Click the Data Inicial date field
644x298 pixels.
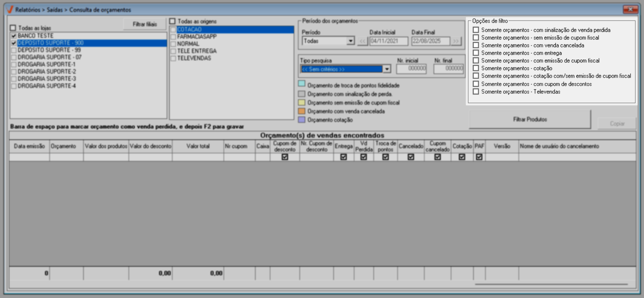point(389,41)
